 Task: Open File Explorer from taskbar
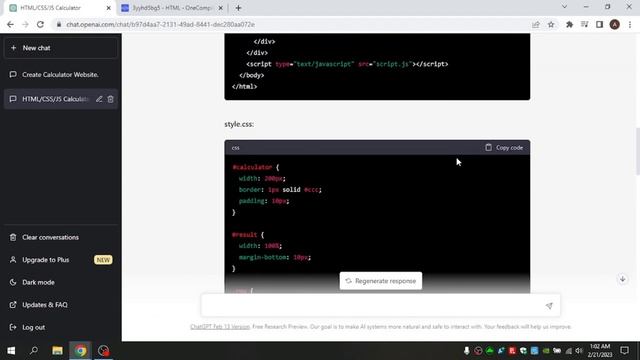(x=57, y=351)
